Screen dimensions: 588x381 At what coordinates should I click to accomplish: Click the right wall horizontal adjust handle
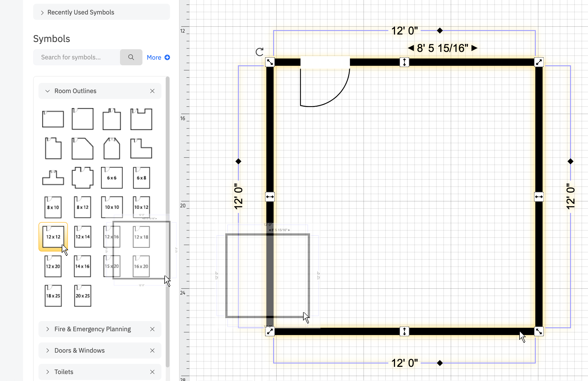pos(539,197)
